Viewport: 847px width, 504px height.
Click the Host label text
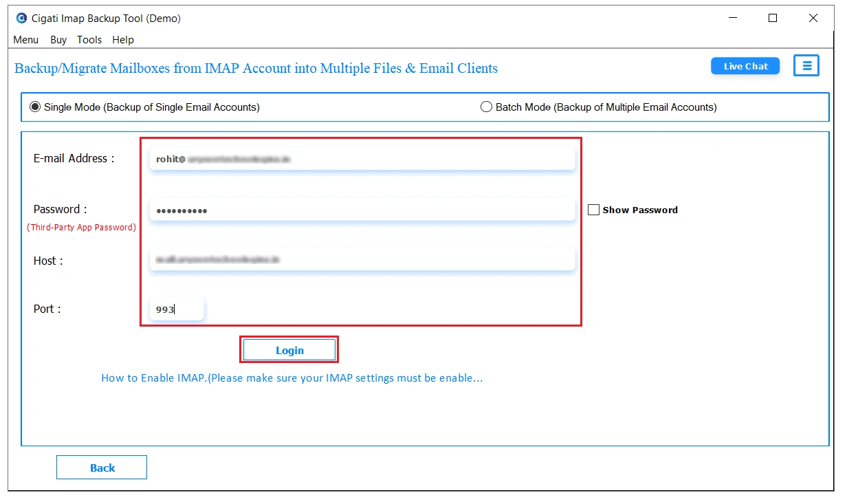pyautogui.click(x=48, y=261)
